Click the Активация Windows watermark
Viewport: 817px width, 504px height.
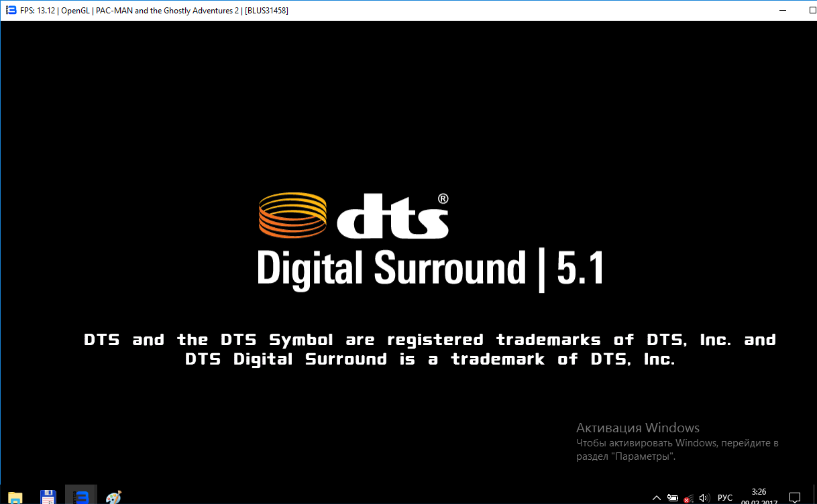click(637, 428)
